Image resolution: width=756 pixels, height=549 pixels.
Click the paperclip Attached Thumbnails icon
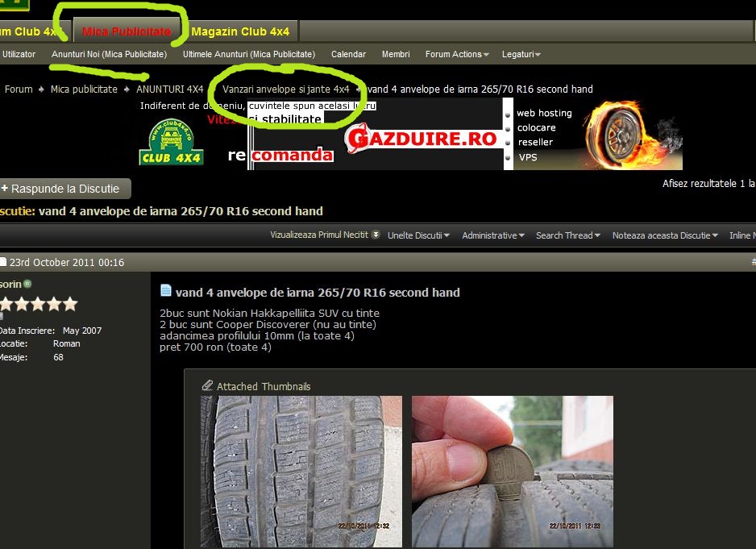coord(207,386)
